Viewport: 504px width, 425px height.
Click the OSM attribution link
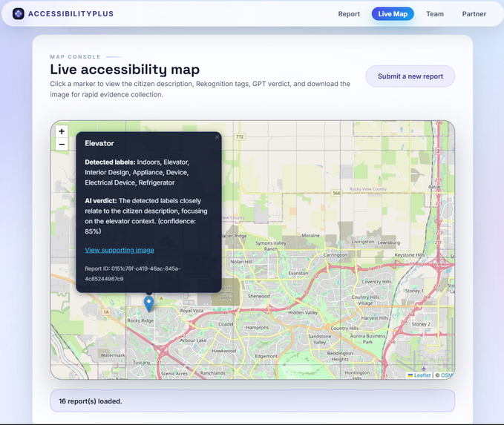coord(446,375)
